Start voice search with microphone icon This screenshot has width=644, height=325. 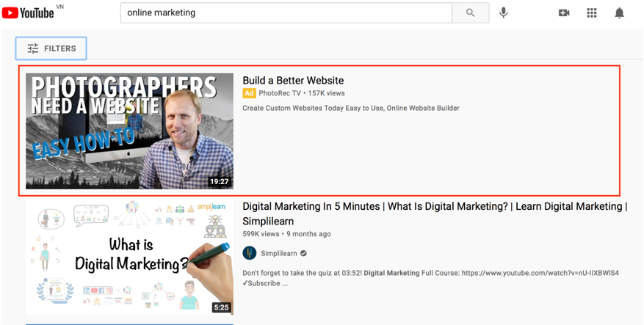[x=504, y=12]
